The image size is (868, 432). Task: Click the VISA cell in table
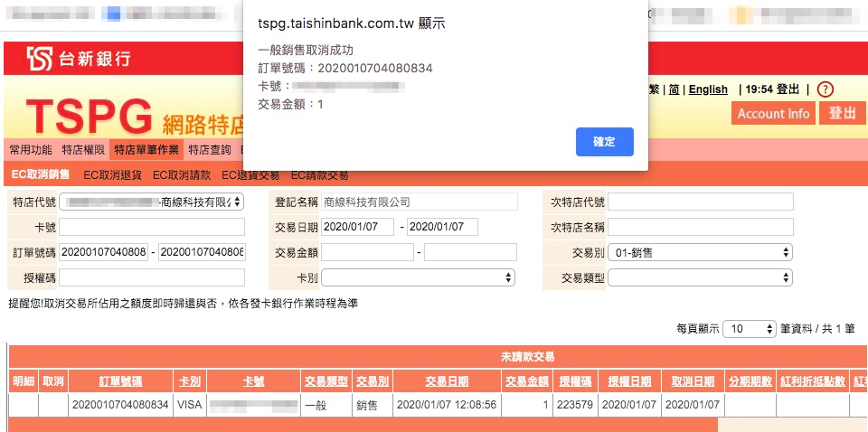pyautogui.click(x=190, y=405)
